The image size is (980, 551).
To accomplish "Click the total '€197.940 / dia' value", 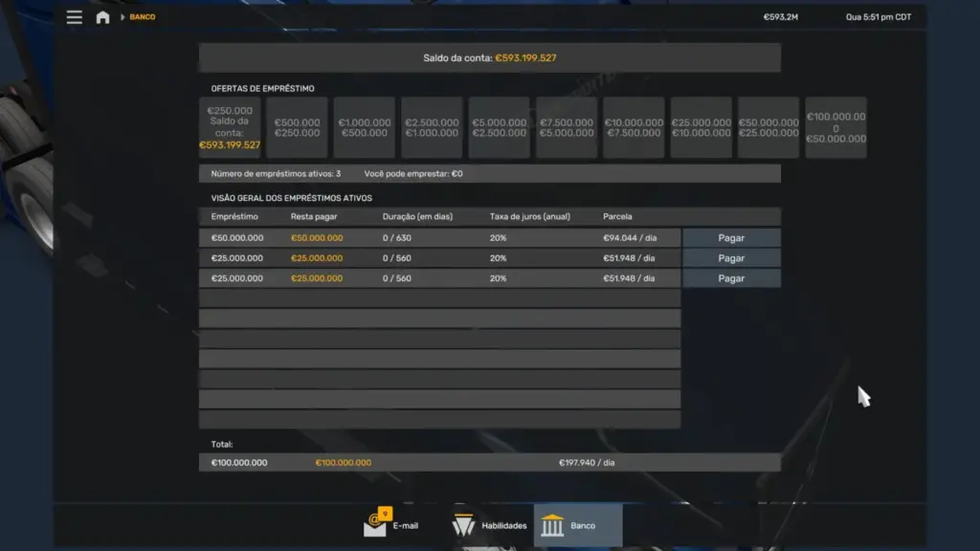I will tap(587, 463).
